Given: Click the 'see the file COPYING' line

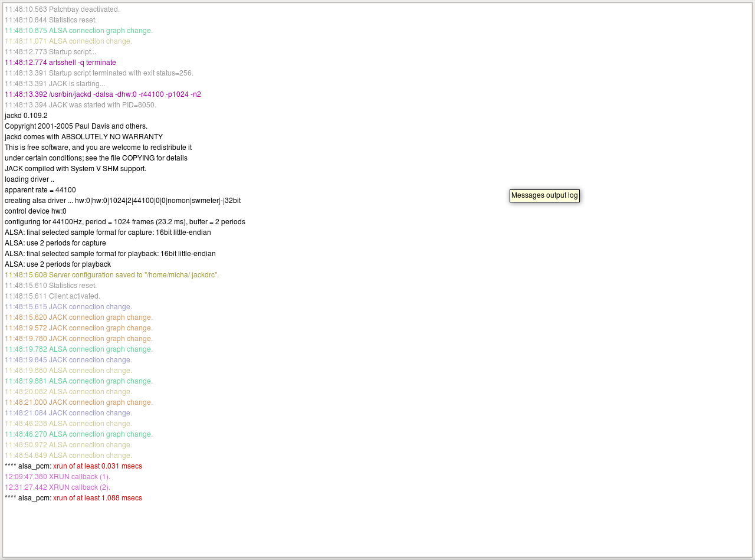Looking at the screenshot, I should [96, 158].
